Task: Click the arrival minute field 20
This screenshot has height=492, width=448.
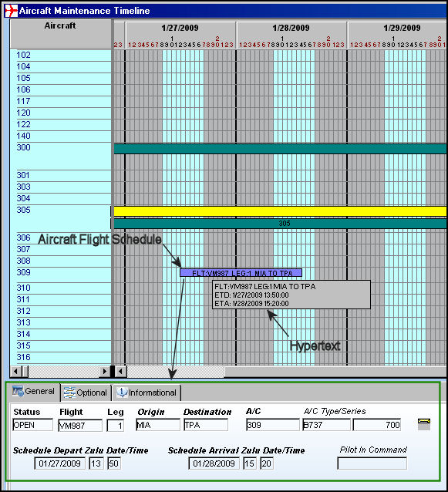Action: (x=267, y=463)
